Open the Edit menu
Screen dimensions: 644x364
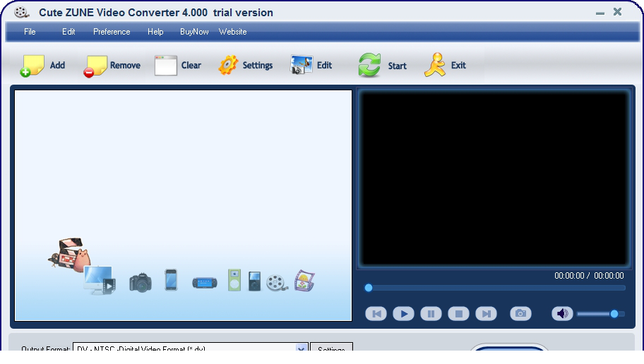tap(68, 32)
